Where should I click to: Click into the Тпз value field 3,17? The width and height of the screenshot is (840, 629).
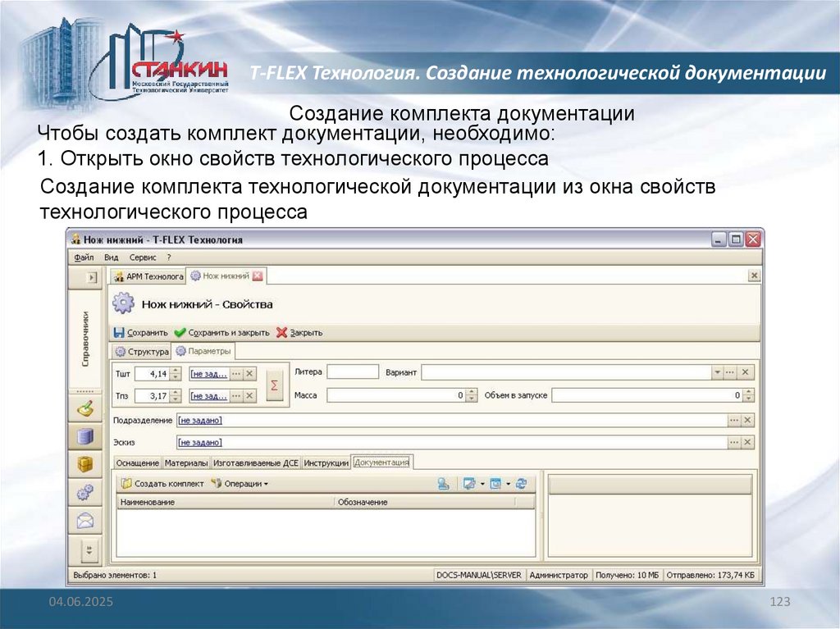pos(152,396)
